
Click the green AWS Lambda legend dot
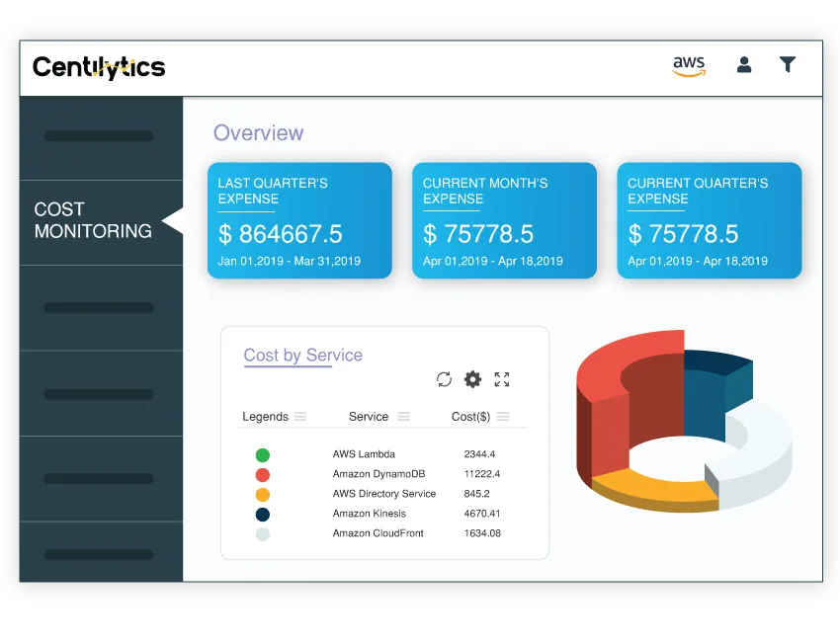click(x=263, y=455)
